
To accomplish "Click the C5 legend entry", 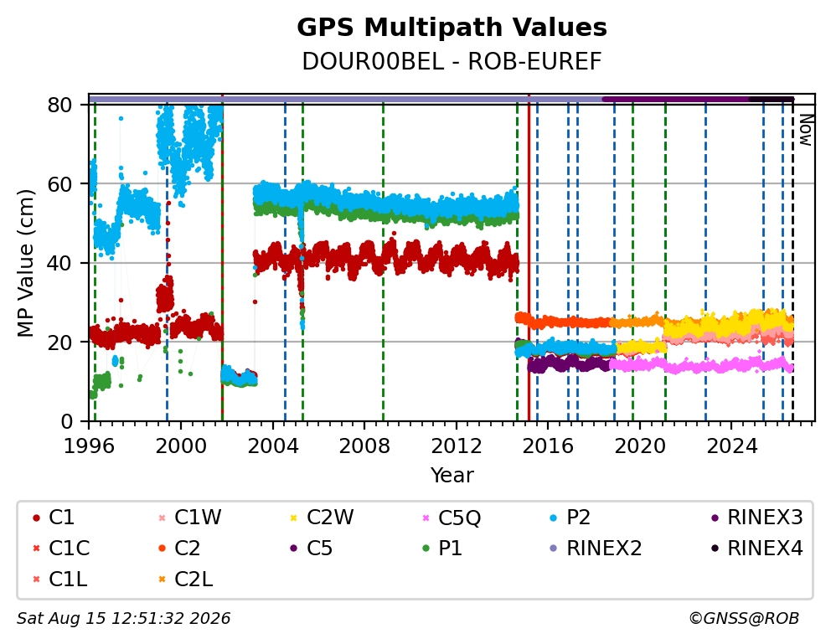I will (x=311, y=549).
